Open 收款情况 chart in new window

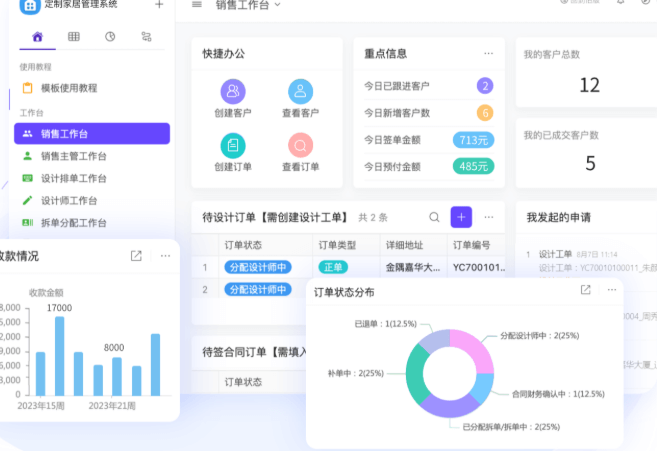[x=136, y=256]
